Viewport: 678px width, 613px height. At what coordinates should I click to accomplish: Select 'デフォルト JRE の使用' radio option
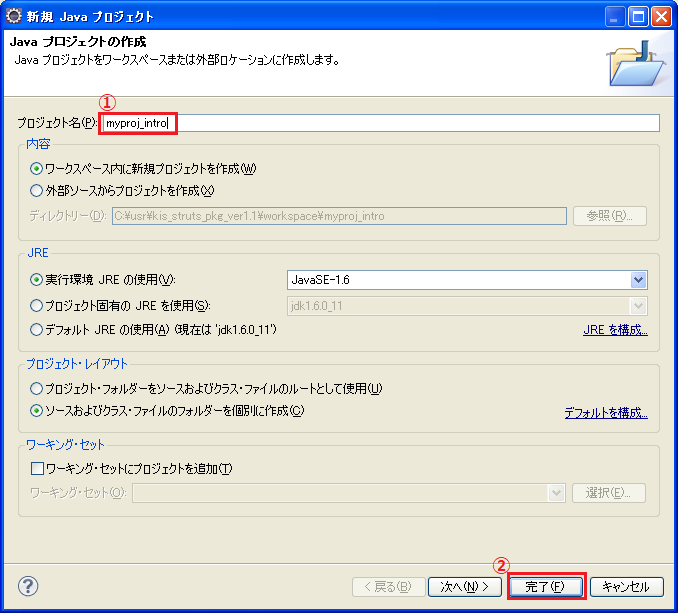click(37, 329)
